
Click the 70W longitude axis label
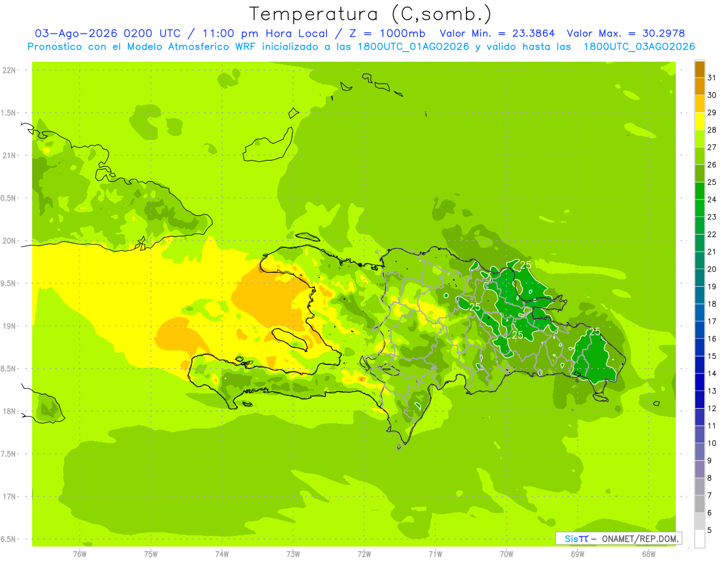(507, 554)
